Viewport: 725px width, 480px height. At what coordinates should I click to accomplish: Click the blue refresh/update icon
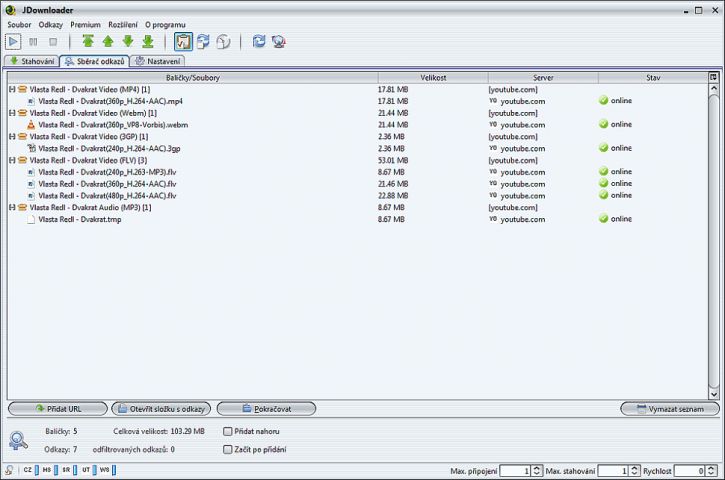pyautogui.click(x=259, y=42)
